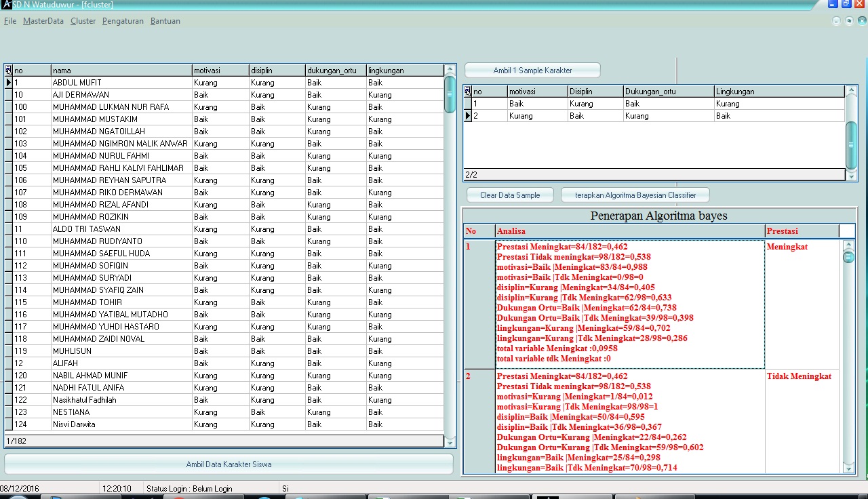The height and width of the screenshot is (499, 868).
Task: Click the 'Ambil Data Karakter Siswa' button
Action: coord(229,464)
